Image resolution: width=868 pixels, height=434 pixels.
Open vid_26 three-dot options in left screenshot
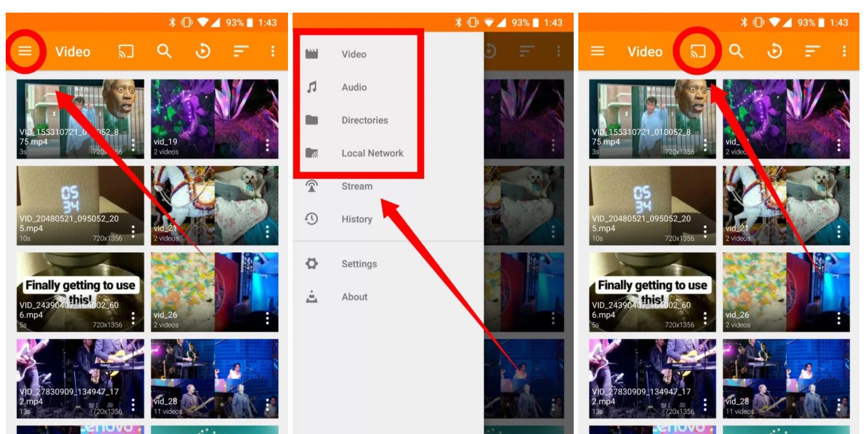tap(267, 318)
